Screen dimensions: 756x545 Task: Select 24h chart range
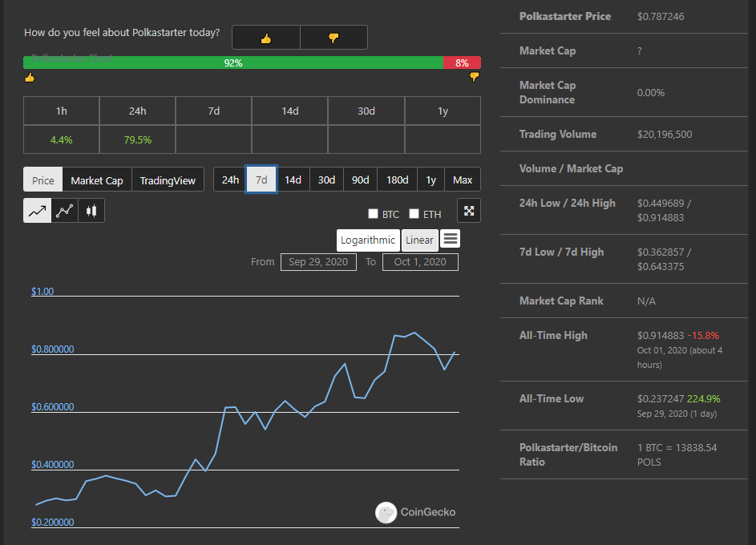230,180
